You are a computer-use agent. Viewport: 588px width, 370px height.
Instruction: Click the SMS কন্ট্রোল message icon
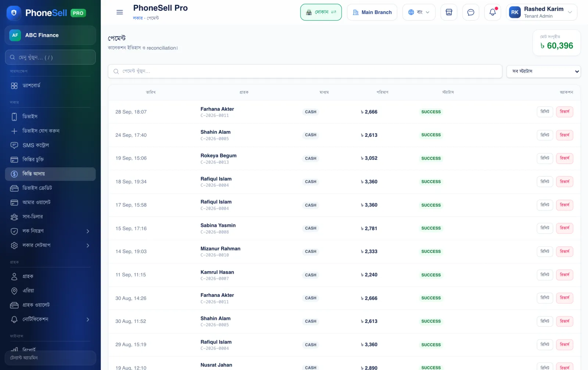coord(14,145)
